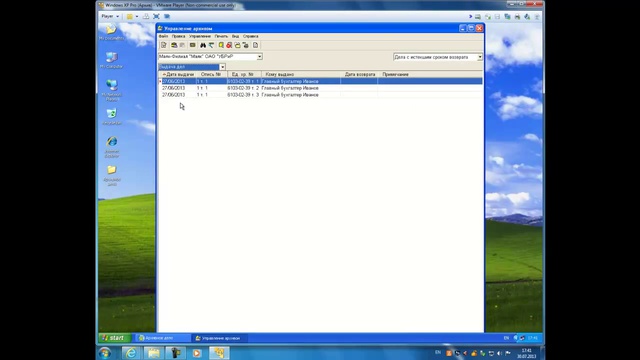This screenshot has height=360, width=640.
Task: Open Internet Explorer in Windows 7 taskbar
Action: (x=131, y=353)
